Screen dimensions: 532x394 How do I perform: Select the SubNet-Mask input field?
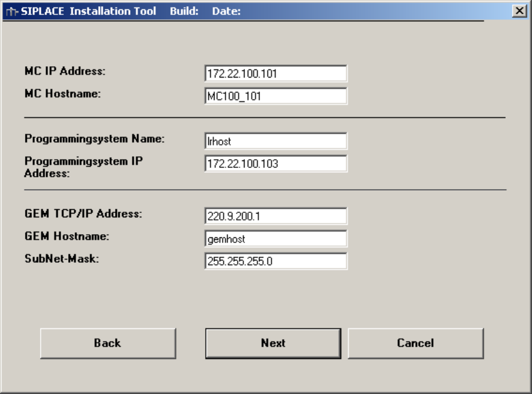[x=276, y=261]
